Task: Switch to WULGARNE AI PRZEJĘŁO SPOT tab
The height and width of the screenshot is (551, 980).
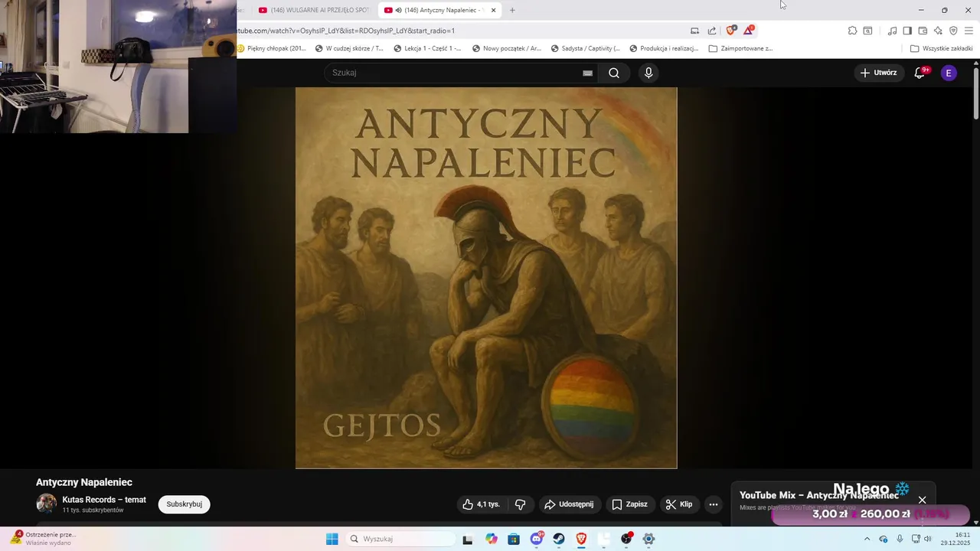Action: click(314, 10)
